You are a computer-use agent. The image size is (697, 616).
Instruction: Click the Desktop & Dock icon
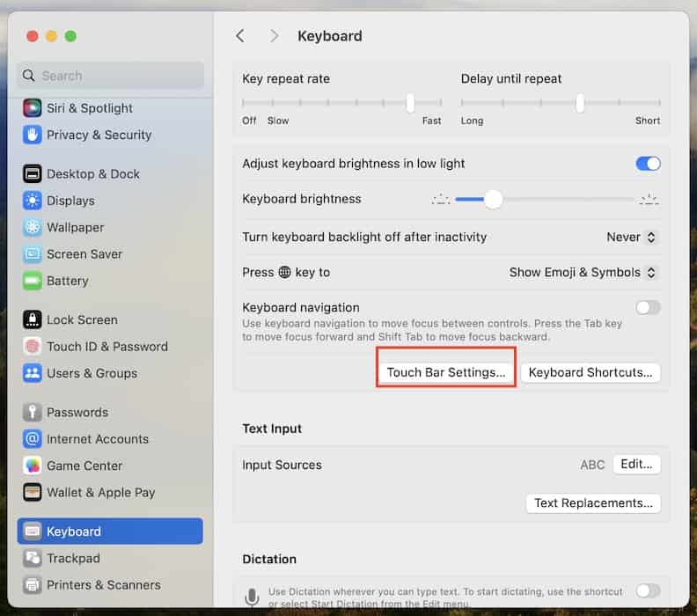[33, 174]
